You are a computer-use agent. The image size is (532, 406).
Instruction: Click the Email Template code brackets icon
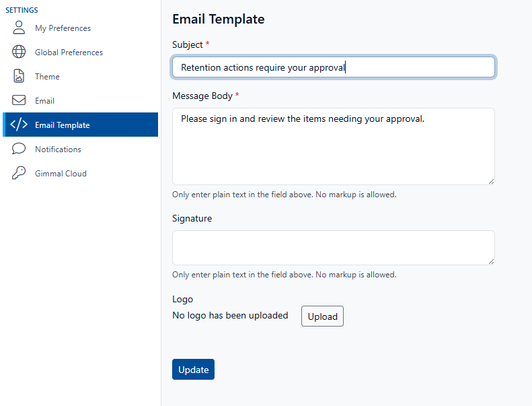point(19,125)
